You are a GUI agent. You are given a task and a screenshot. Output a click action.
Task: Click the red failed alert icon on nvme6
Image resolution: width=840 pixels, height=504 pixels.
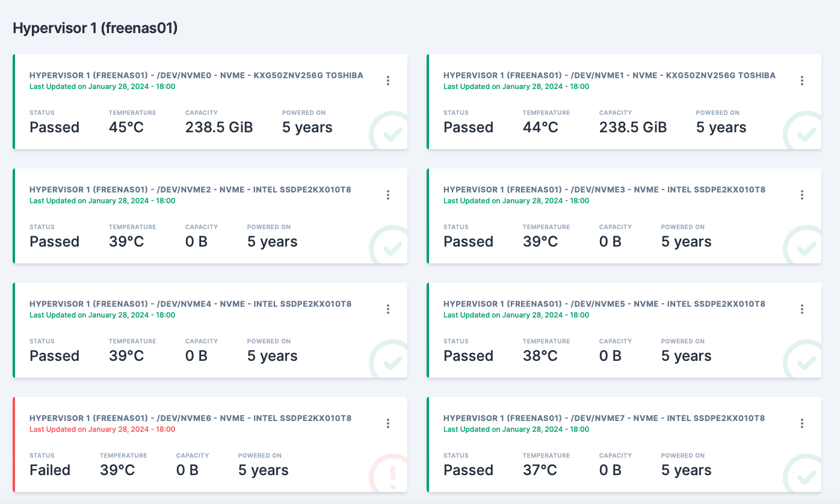[x=389, y=473]
